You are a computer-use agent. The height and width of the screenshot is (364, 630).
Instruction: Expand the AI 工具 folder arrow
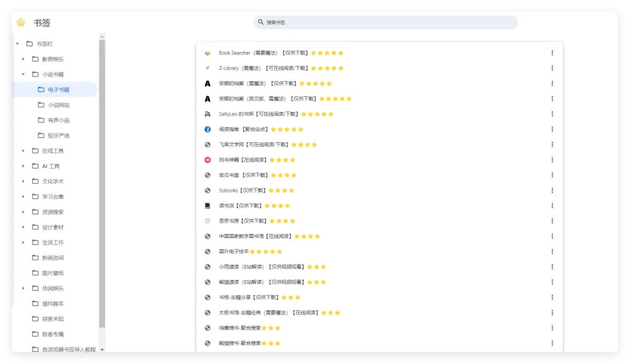pos(23,166)
